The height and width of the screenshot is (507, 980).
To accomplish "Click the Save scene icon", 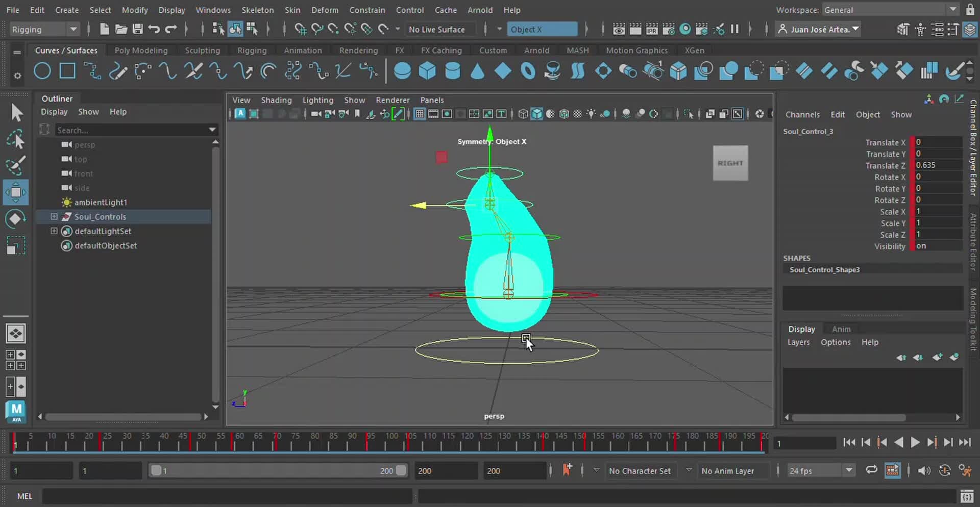I will tap(137, 29).
